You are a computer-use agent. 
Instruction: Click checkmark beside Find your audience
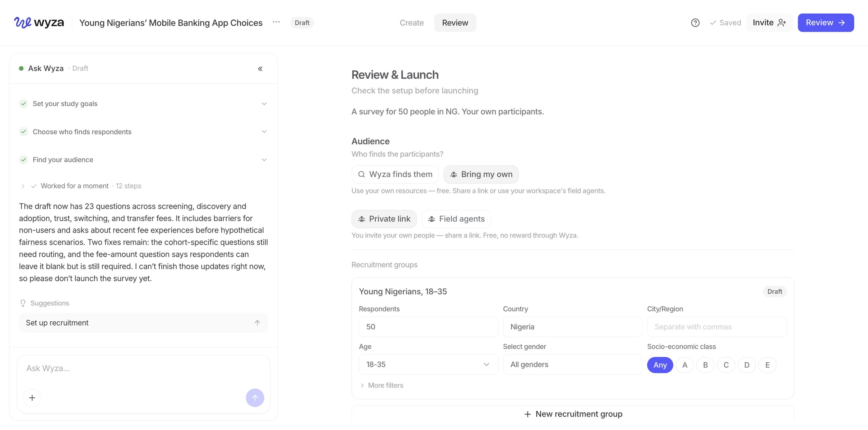pyautogui.click(x=23, y=160)
